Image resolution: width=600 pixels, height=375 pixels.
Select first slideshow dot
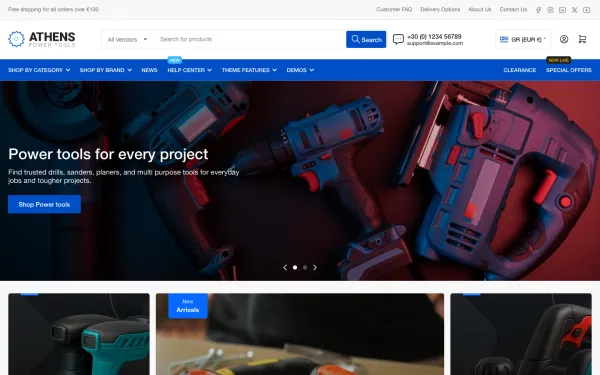295,267
